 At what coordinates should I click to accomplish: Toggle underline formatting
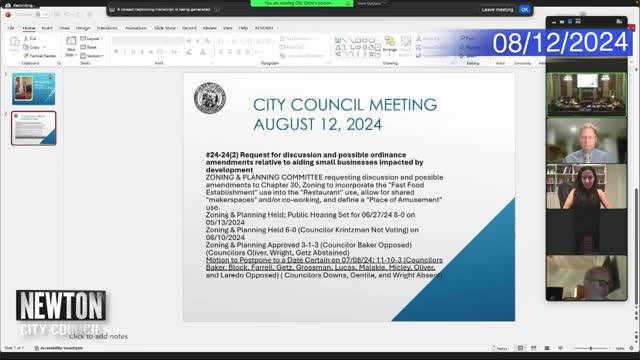point(133,52)
